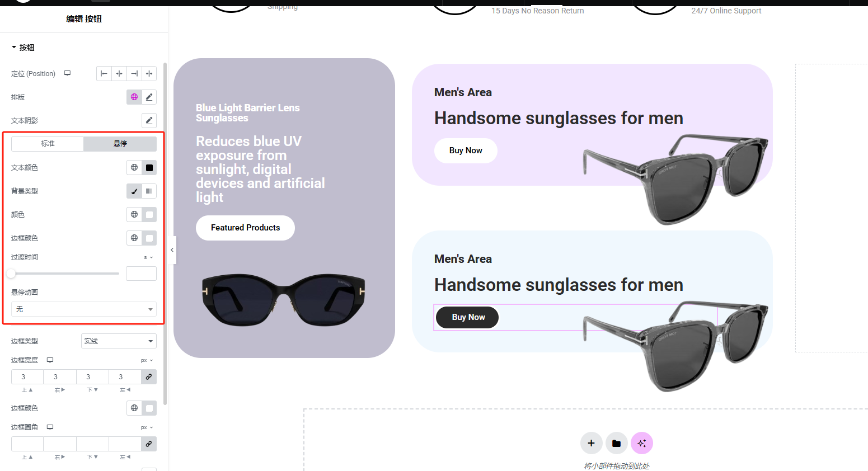Click the white Buy Now button
868x471 pixels.
(466, 150)
